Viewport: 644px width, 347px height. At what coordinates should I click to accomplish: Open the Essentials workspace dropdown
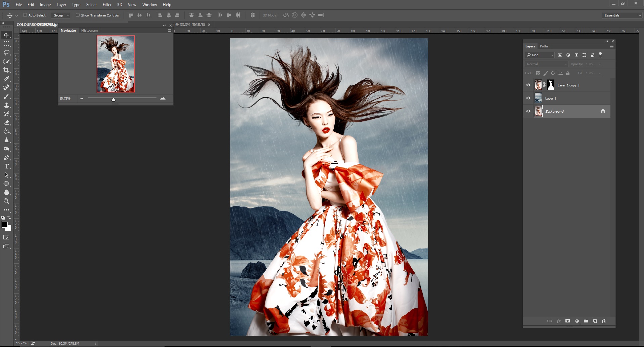click(x=622, y=15)
